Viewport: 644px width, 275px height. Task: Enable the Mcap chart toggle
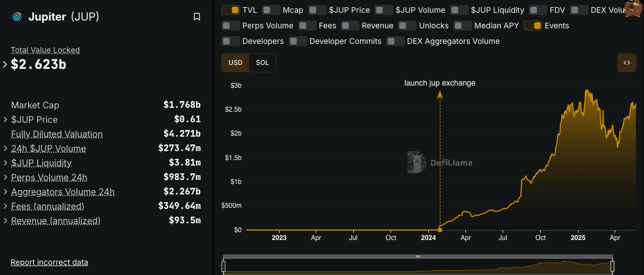(x=271, y=10)
